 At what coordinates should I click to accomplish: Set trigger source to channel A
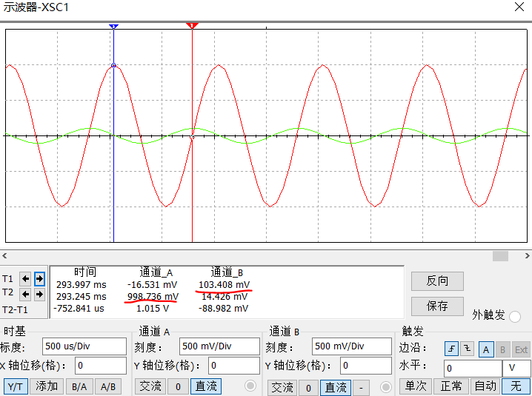tap(486, 349)
